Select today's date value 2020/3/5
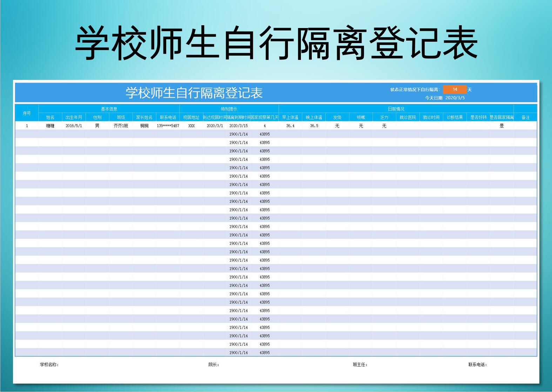552x392 pixels. tap(455, 98)
